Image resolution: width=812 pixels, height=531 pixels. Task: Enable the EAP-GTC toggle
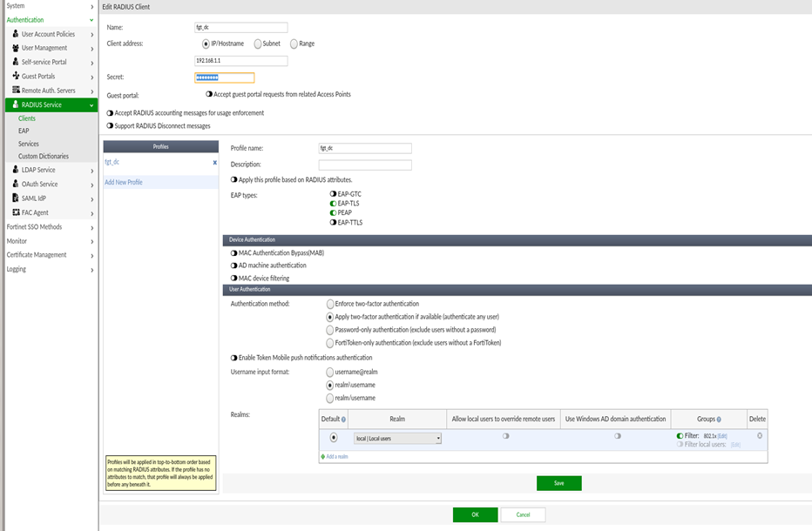(333, 194)
